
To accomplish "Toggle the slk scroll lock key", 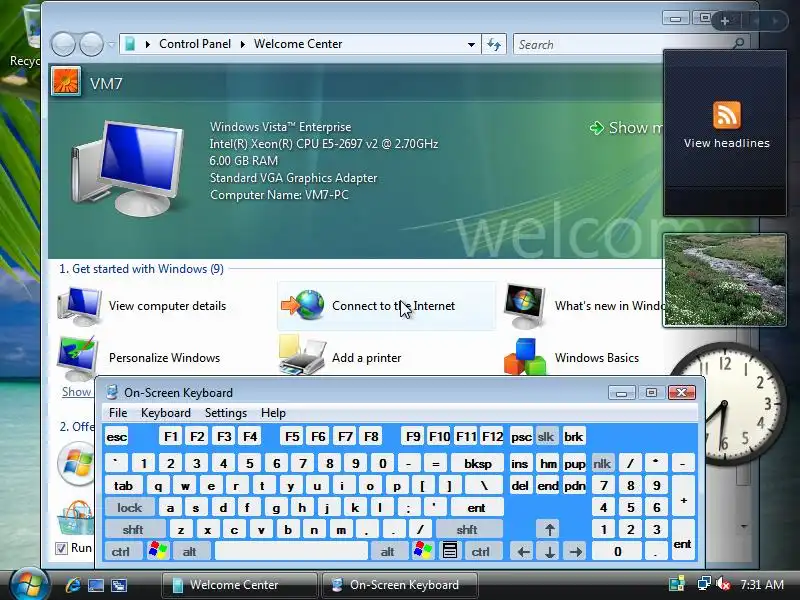I will click(x=545, y=437).
